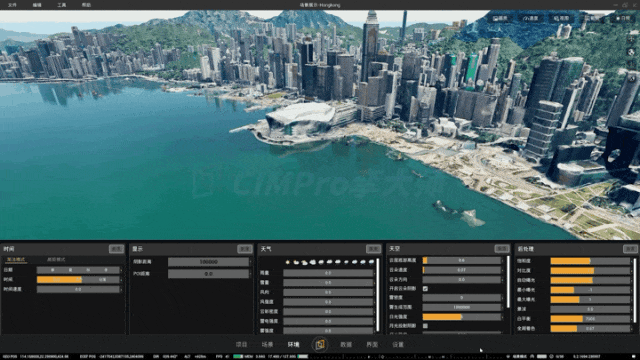Click the shadow distance field showing 100000

pos(208,262)
